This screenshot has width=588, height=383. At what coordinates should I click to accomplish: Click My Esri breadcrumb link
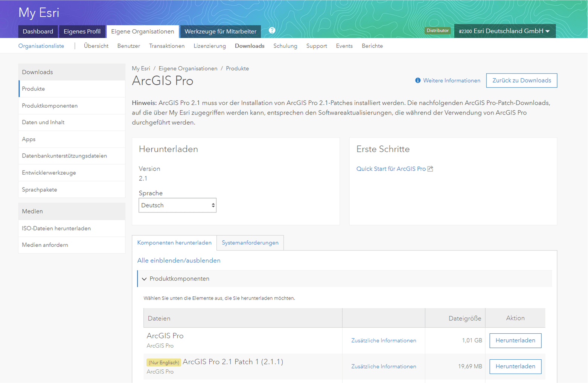click(x=141, y=69)
